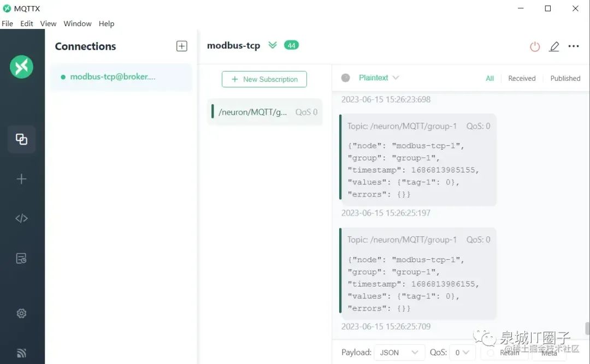This screenshot has width=590, height=364.
Task: Open the three-dot more options menu
Action: click(x=574, y=46)
